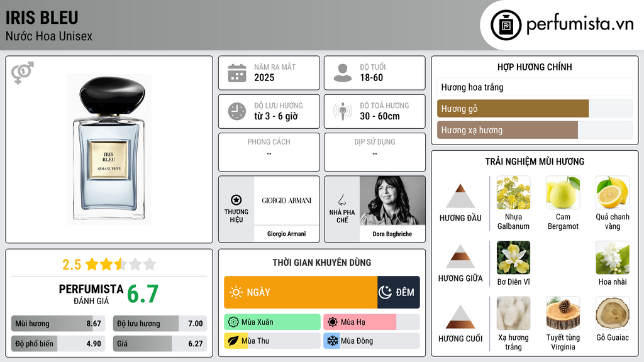Click the base notes pyramid icon
Image resolution: width=644 pixels, height=362 pixels.
[x=460, y=317]
